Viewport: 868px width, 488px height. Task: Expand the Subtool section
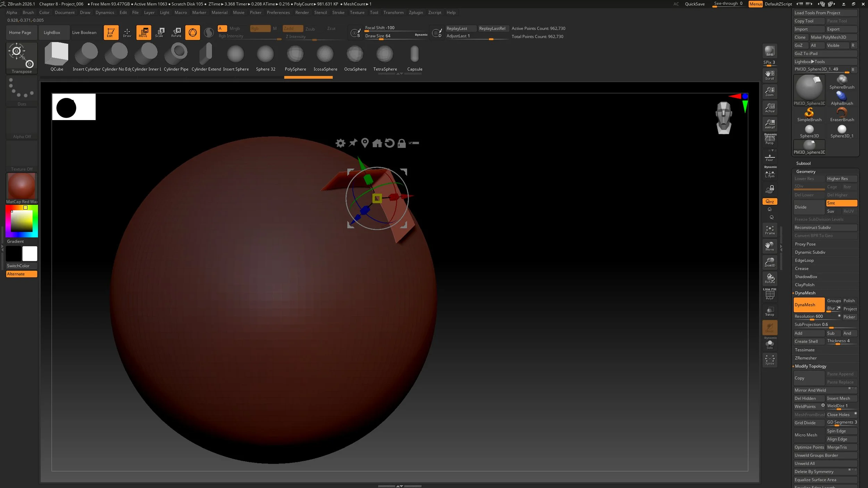pos(803,163)
